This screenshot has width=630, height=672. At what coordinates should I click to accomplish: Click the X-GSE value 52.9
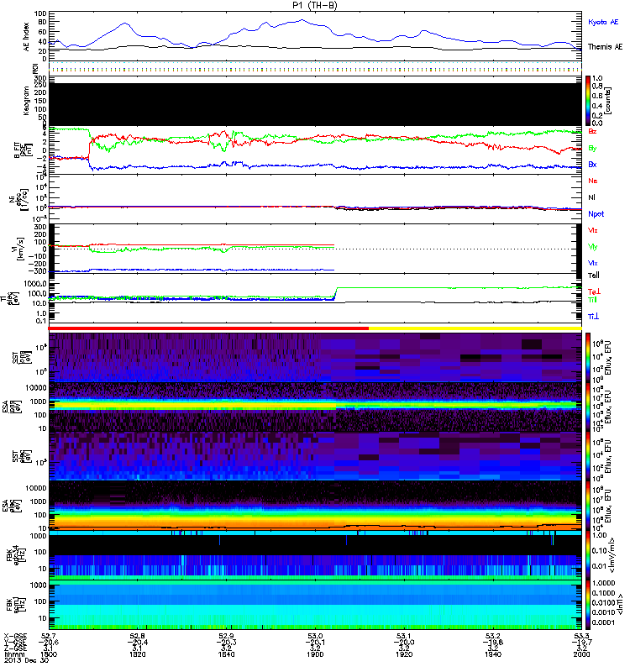[226, 636]
